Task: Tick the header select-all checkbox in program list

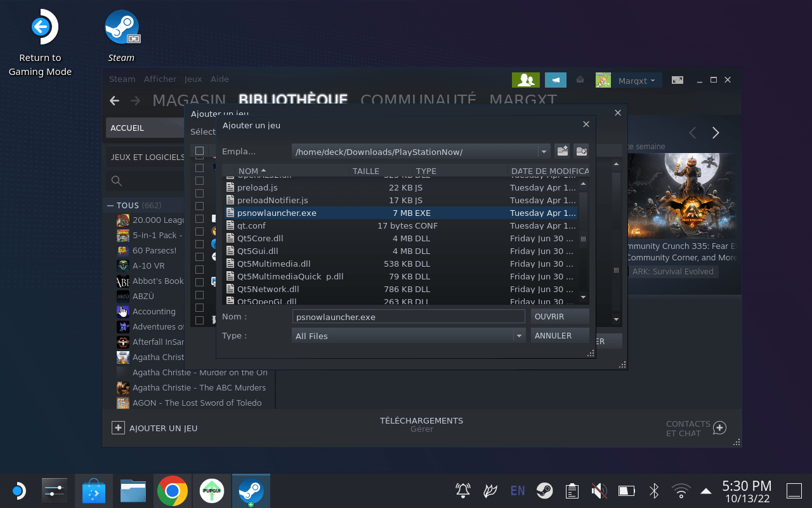Action: pyautogui.click(x=199, y=151)
